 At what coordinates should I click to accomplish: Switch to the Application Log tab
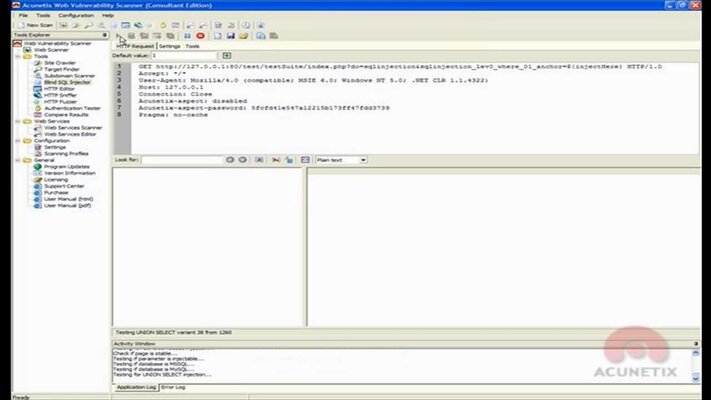(136, 387)
